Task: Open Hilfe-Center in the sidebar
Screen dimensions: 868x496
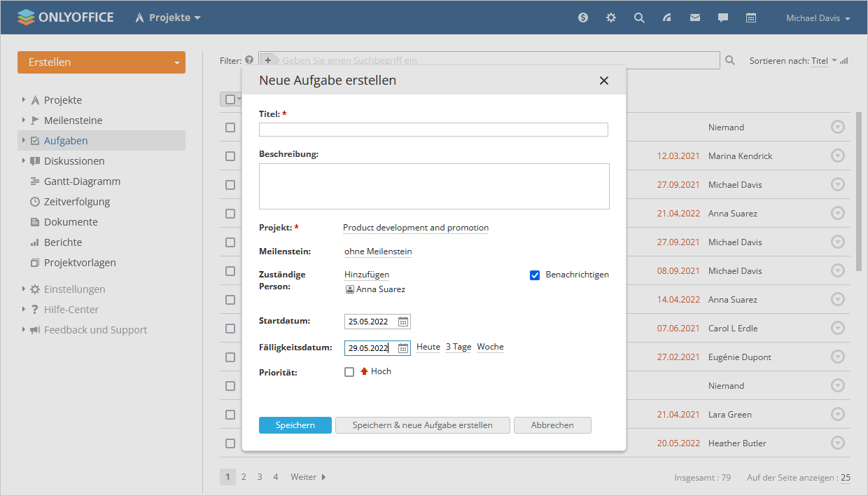Action: 71,310
